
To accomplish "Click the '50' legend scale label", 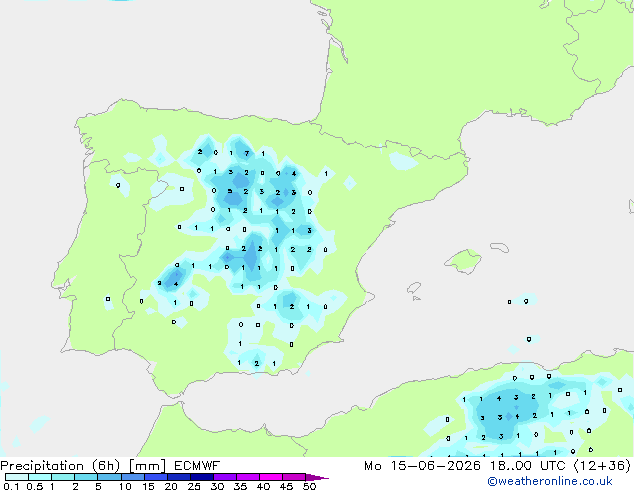I will tap(310, 486).
